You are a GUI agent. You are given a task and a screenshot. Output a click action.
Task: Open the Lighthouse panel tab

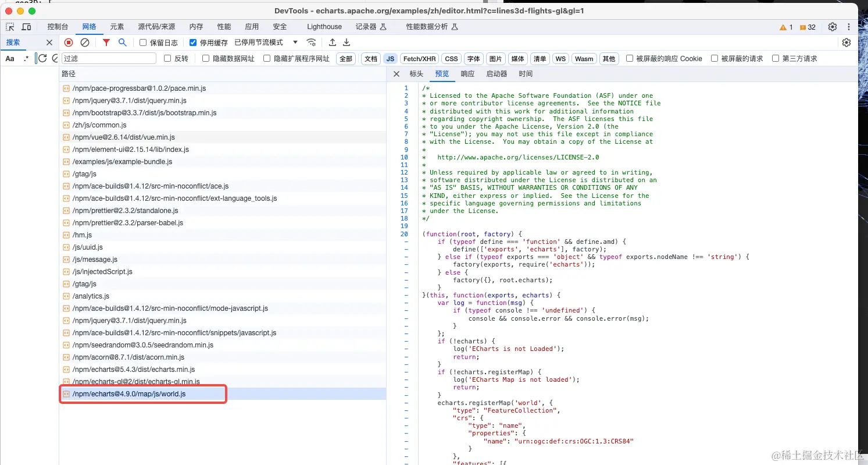(x=324, y=27)
